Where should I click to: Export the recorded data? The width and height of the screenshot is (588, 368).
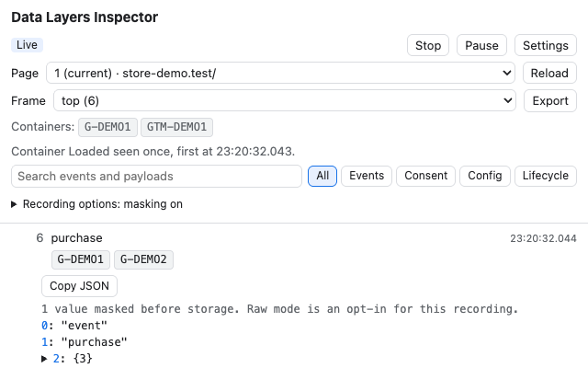pyautogui.click(x=550, y=100)
